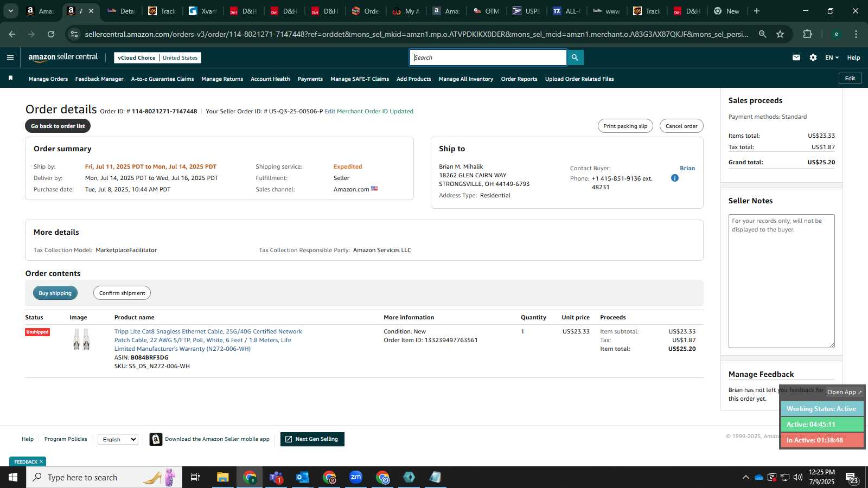Open the settings gear icon
The height and width of the screenshot is (488, 868).
pos(813,57)
